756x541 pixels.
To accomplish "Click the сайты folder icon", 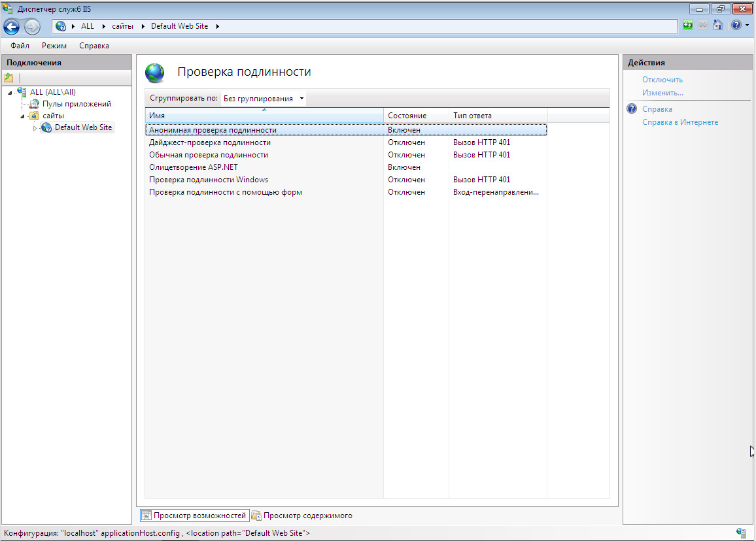I will coord(34,116).
